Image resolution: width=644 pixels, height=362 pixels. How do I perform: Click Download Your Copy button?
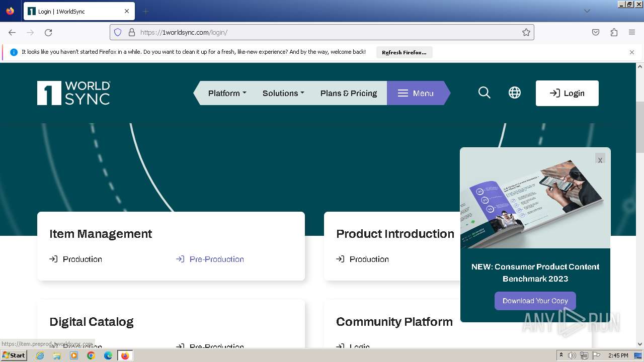(535, 301)
